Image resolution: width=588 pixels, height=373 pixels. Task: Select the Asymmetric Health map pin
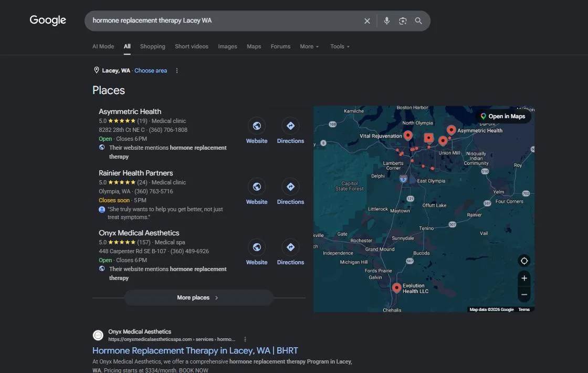point(451,130)
